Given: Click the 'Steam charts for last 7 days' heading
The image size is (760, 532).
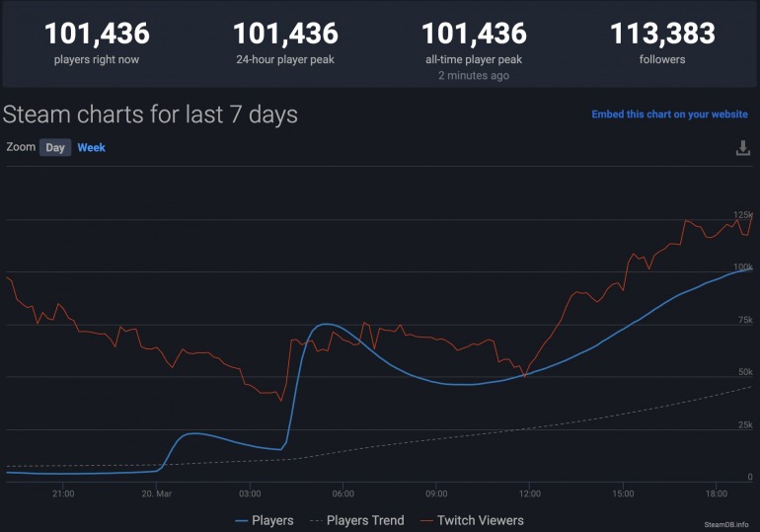Looking at the screenshot, I should click(x=150, y=114).
